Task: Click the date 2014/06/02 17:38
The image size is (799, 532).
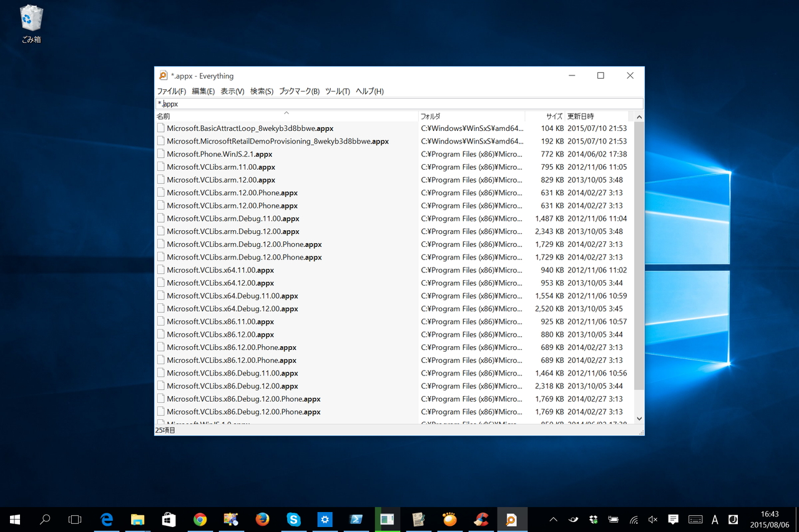Action: click(597, 154)
